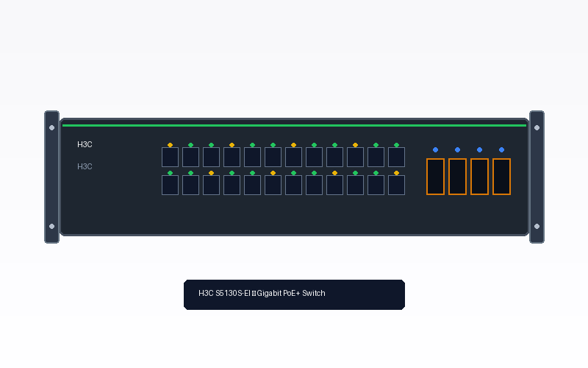588x368 pixels.
Task: Select the first Ethernet port in the top row
Action: click(x=170, y=157)
